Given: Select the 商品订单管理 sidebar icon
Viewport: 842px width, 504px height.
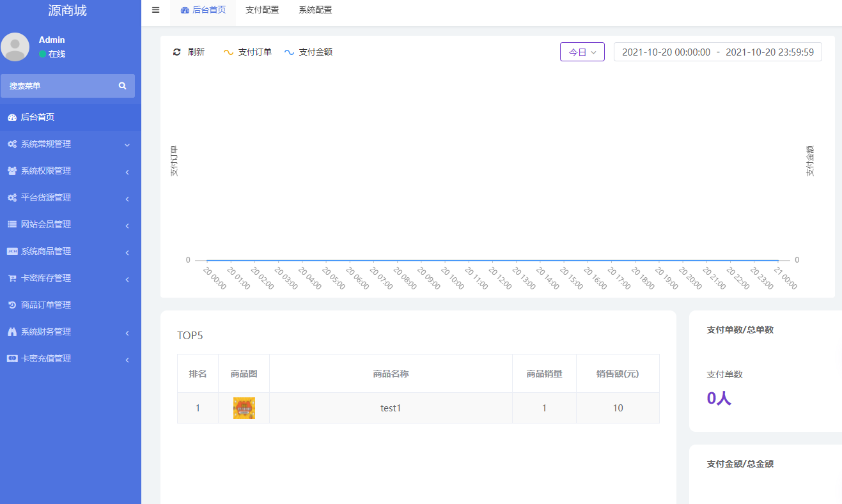Looking at the screenshot, I should coord(12,305).
